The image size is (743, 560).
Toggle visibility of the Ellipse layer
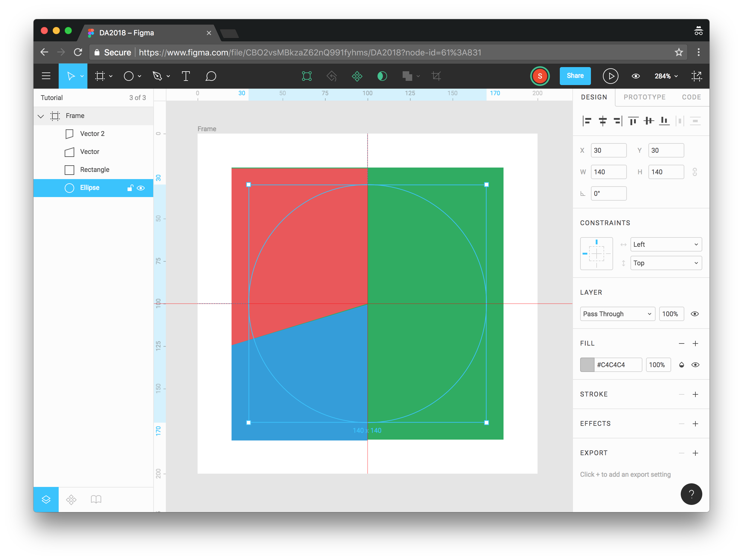[141, 188]
